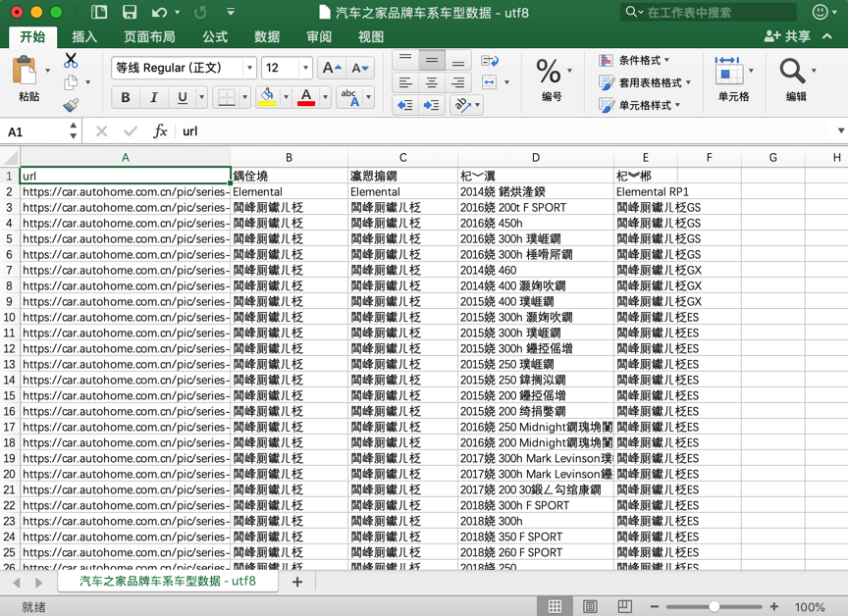
Task: Decrease font size with A down icon
Action: point(359,68)
